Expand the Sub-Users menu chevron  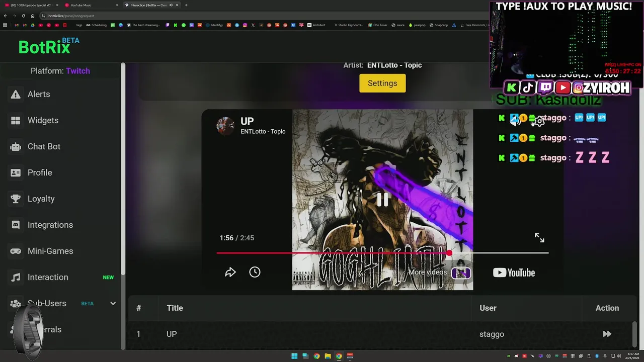pyautogui.click(x=113, y=303)
